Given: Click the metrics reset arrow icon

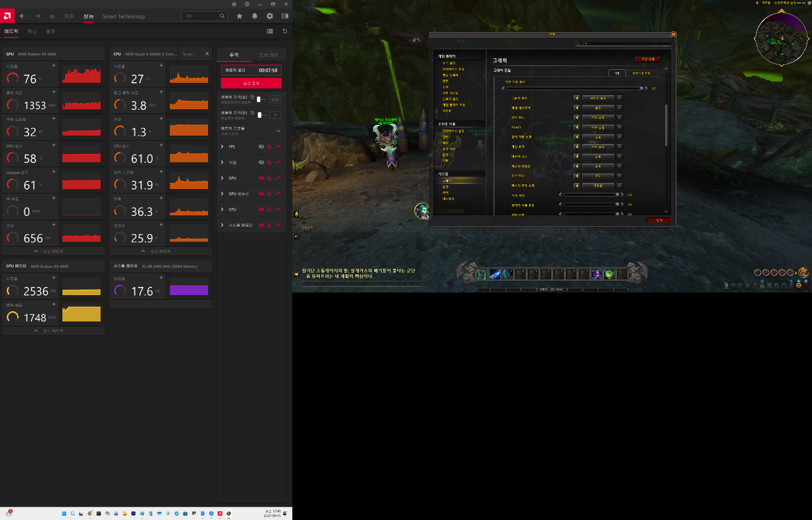Looking at the screenshot, I should click(x=285, y=31).
